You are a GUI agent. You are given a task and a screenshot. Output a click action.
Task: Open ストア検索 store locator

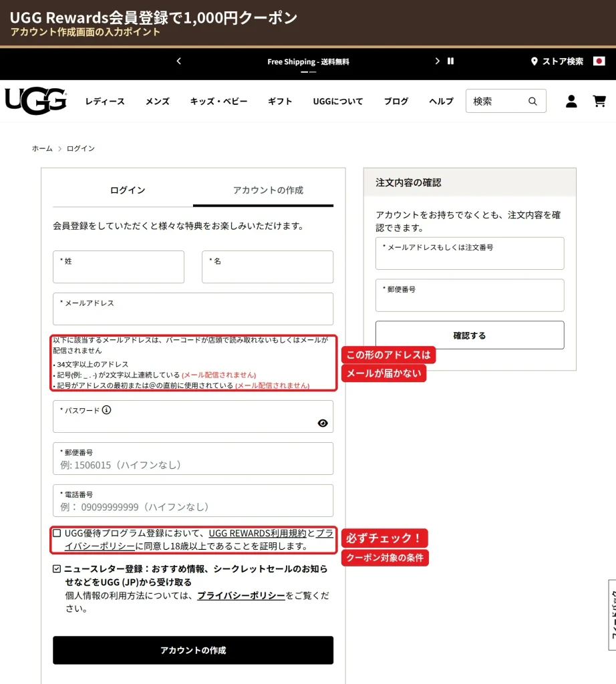557,61
